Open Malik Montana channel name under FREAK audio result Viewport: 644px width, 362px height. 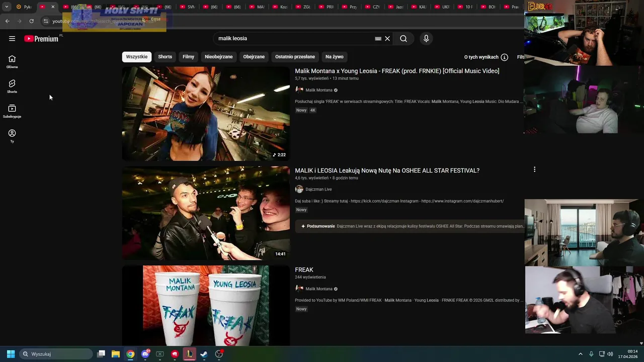tap(319, 289)
